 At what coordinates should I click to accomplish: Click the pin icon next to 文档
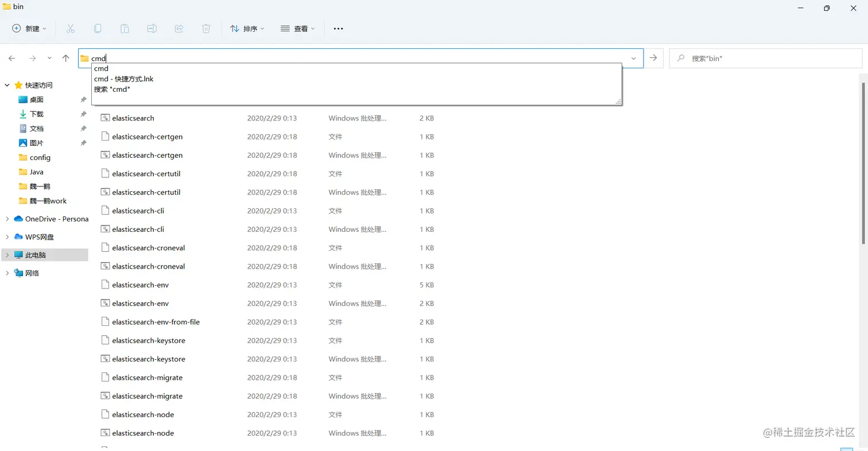coord(83,129)
